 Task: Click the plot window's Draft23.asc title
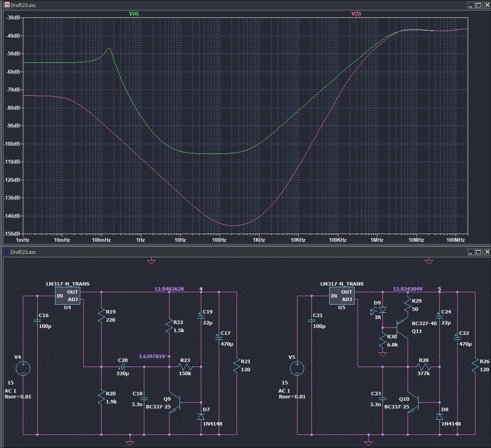(23, 5)
